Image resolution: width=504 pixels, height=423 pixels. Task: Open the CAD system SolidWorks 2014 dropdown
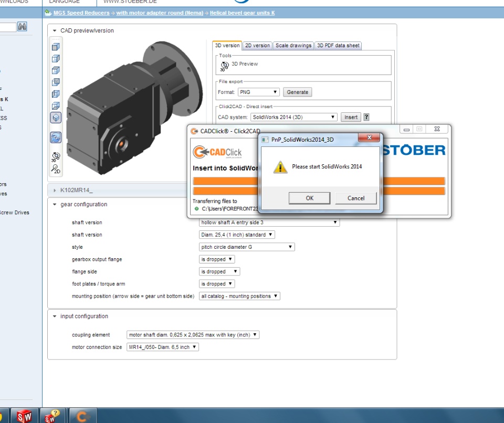(294, 117)
